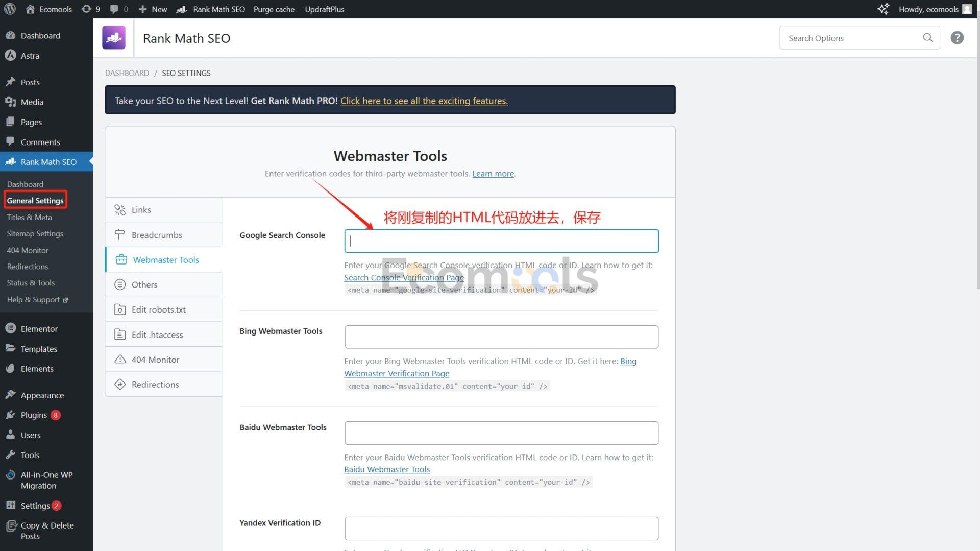The image size is (980, 551).
Task: Open the Ecomools site home link
Action: point(49,9)
